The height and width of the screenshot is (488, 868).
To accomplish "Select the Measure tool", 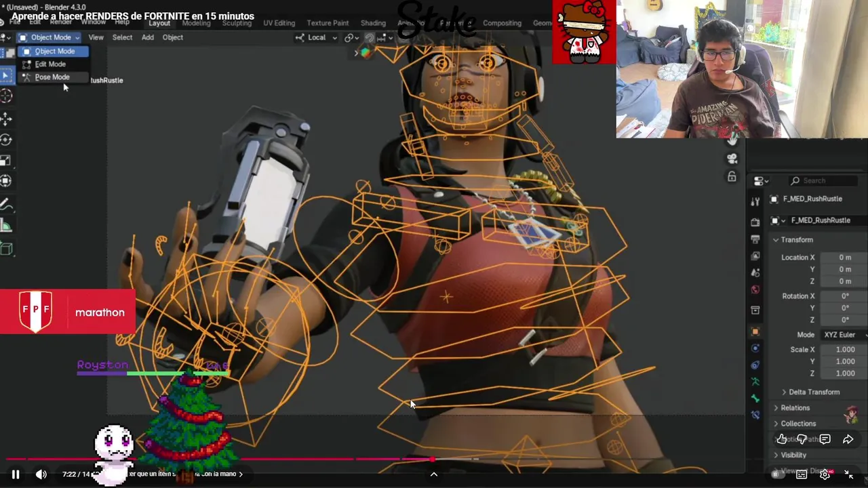I will (6, 226).
